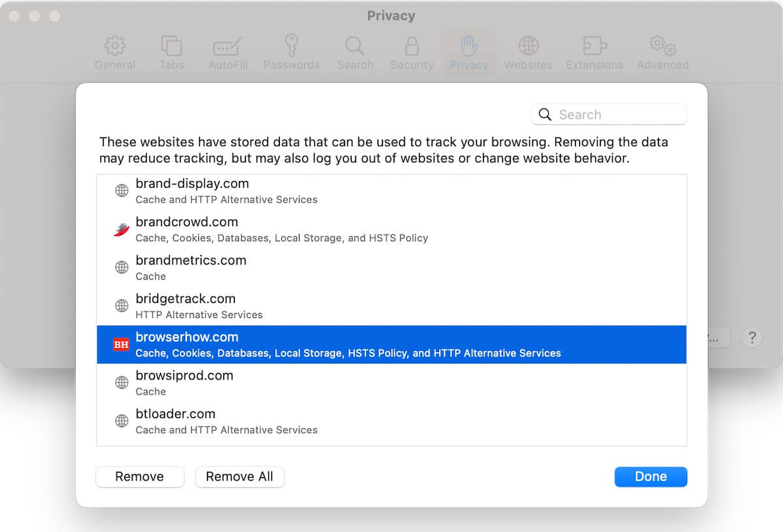783x532 pixels.
Task: Select the brandcrowd.com entry
Action: point(391,229)
